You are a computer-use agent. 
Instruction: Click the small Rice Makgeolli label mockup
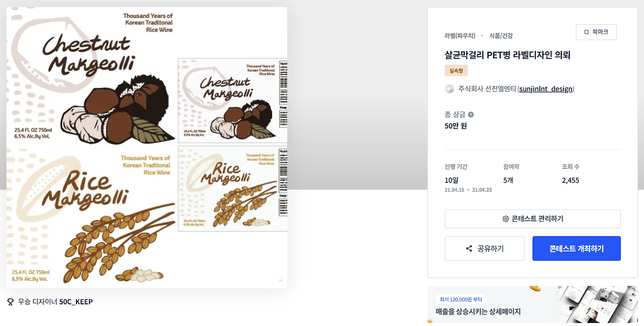click(x=232, y=189)
